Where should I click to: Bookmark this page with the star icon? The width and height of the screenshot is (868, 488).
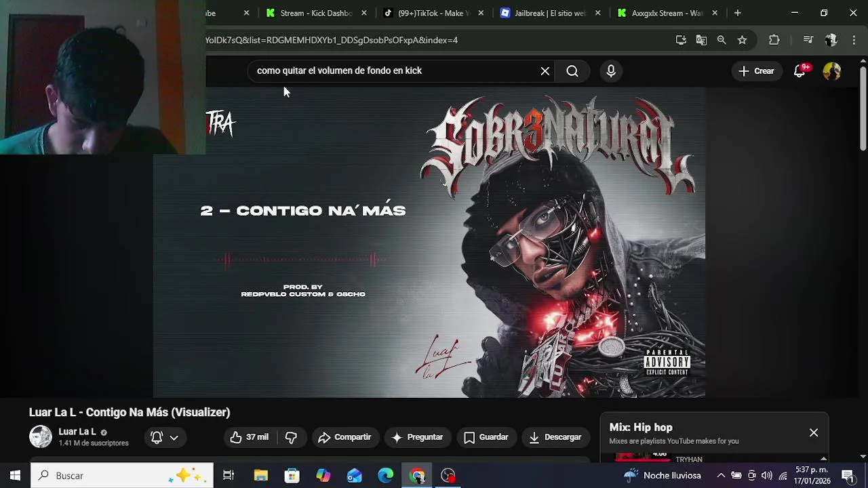tap(743, 40)
